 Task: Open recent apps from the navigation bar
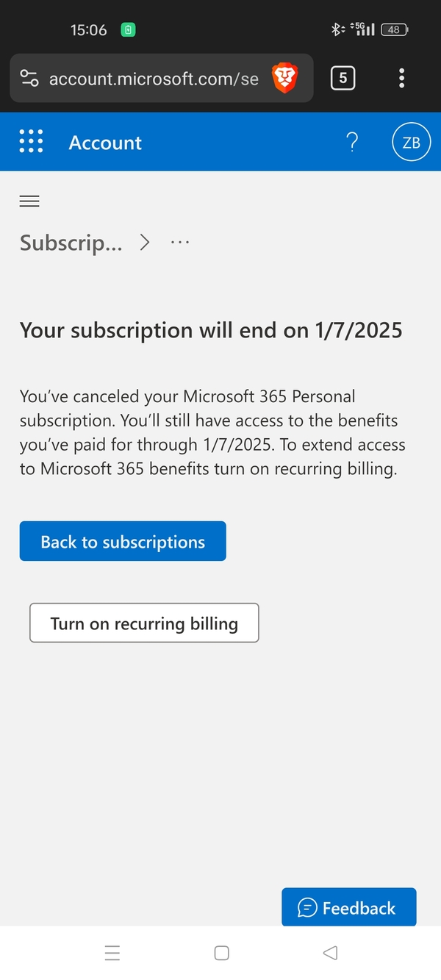[x=112, y=954]
